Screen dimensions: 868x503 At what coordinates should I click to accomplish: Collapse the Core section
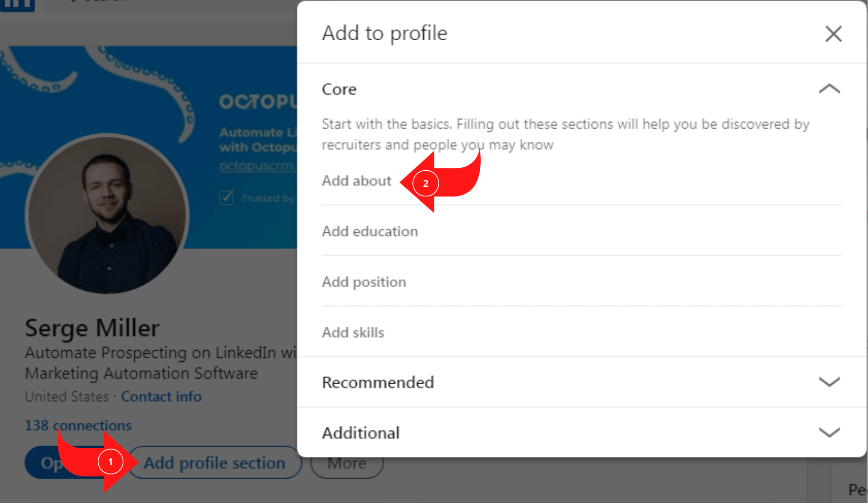830,89
